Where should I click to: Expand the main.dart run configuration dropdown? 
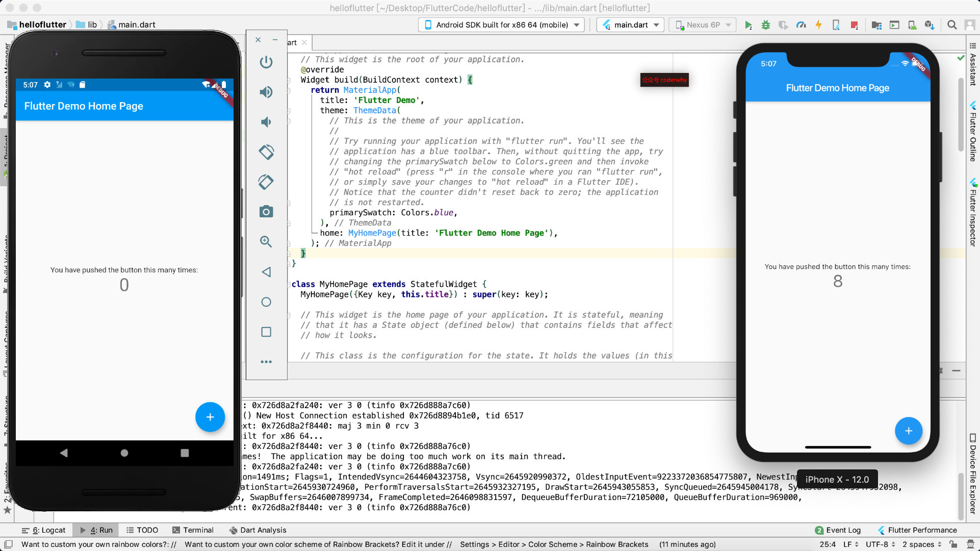click(630, 24)
